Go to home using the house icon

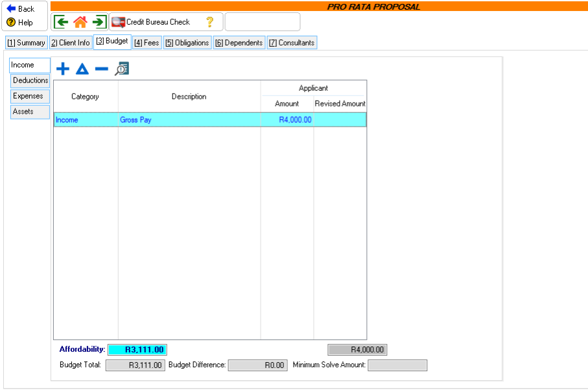coord(80,22)
